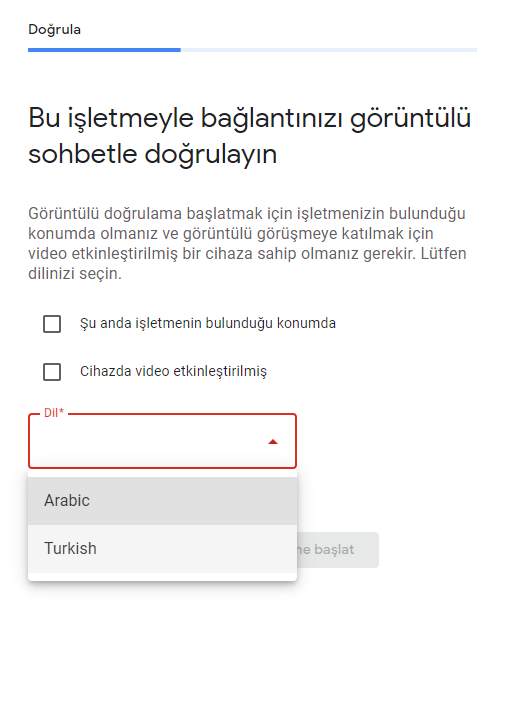Click the light unfilled progress bar portion
The image size is (527, 725).
(x=329, y=50)
